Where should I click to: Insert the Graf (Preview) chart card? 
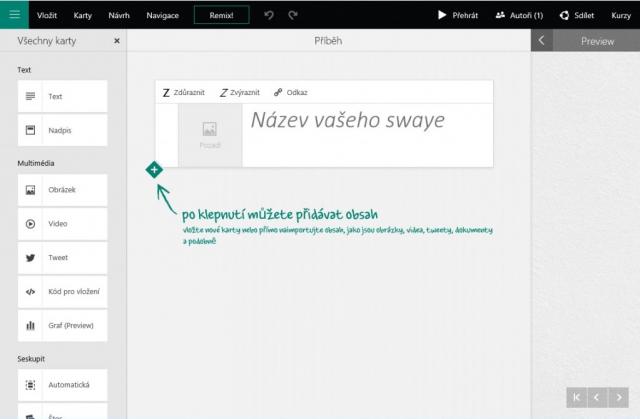(x=62, y=325)
